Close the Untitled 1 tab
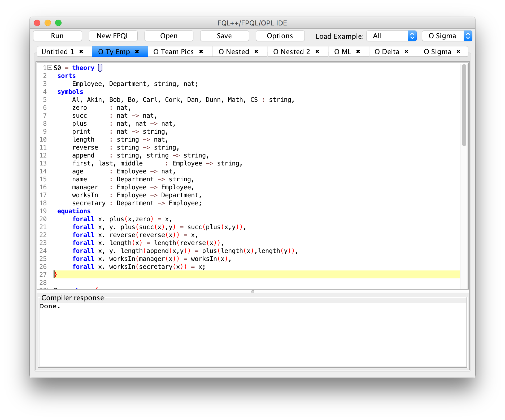Image resolution: width=505 pixels, height=420 pixels. [81, 51]
